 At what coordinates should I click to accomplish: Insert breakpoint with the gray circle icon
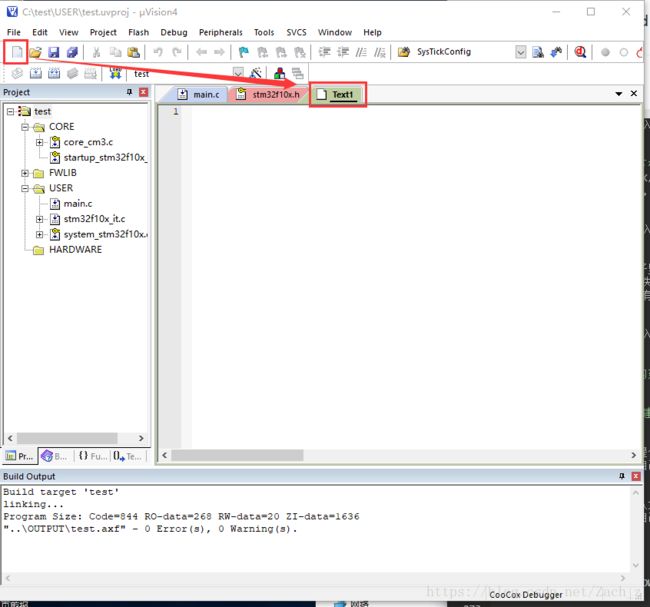[605, 52]
